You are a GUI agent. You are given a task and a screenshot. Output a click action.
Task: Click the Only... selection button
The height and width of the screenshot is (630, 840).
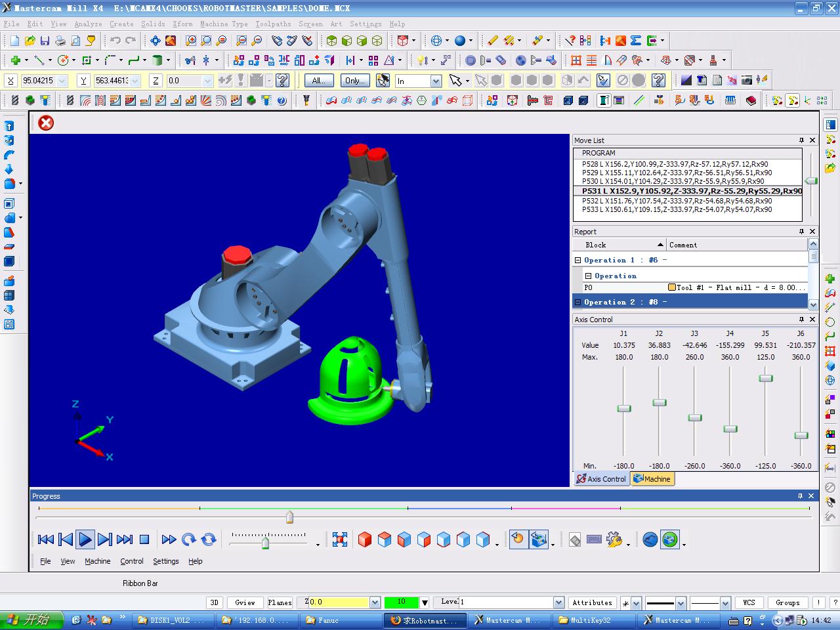(x=355, y=80)
